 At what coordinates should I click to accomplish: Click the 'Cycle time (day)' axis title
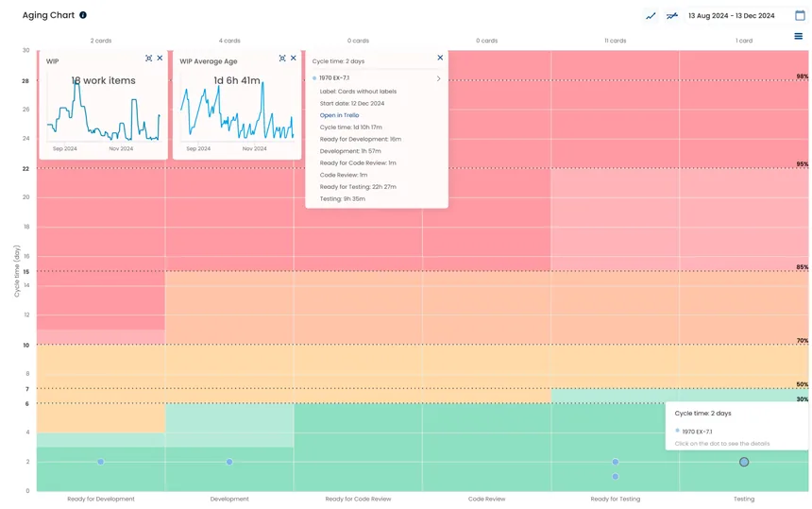[x=17, y=271]
